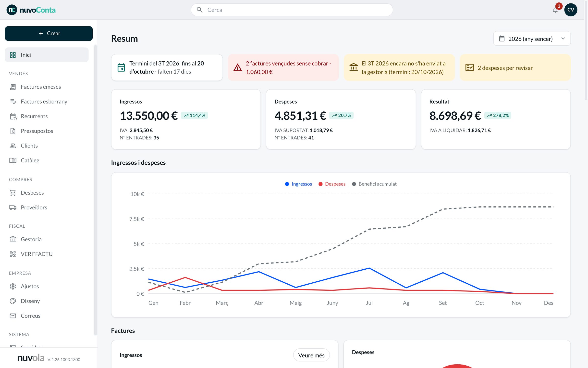Click the Disseny palette icon
This screenshot has width=588, height=368.
(13, 301)
